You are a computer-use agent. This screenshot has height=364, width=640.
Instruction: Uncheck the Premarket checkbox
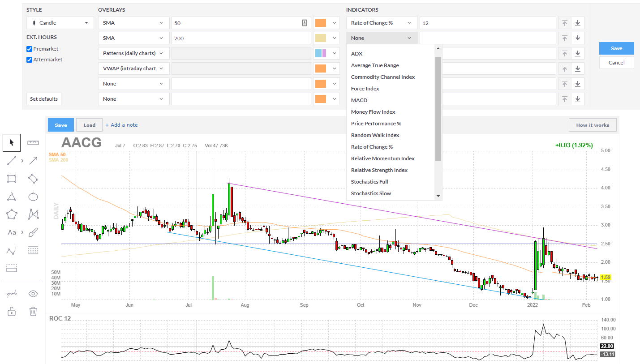point(29,49)
